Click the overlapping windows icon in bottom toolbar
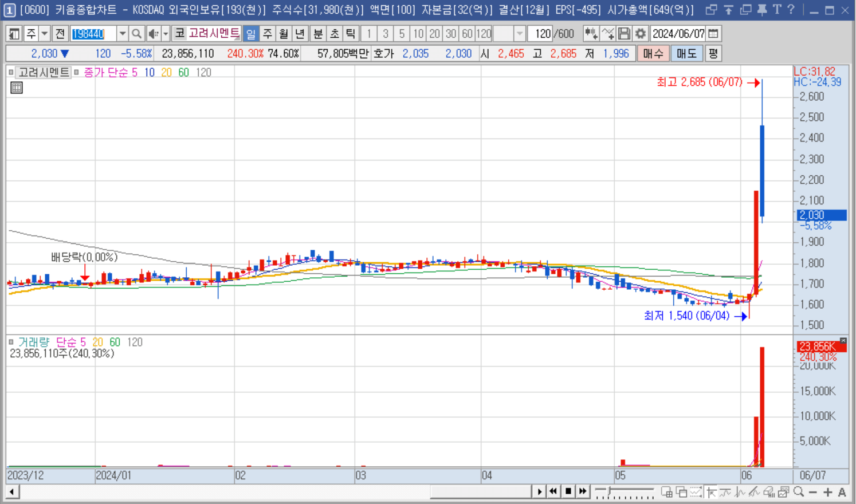Viewport: 856px width, 504px height. click(x=681, y=492)
